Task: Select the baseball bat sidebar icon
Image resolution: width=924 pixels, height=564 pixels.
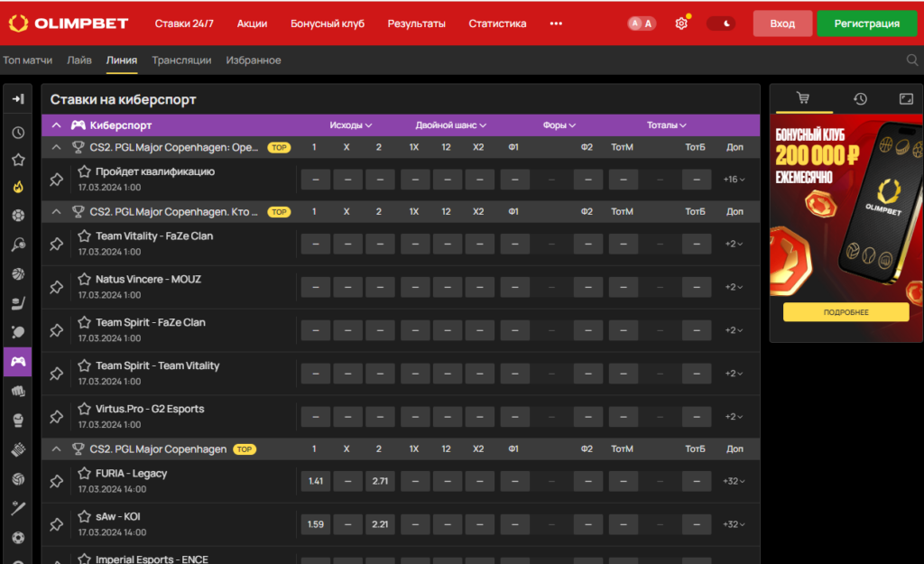Action: (18, 508)
